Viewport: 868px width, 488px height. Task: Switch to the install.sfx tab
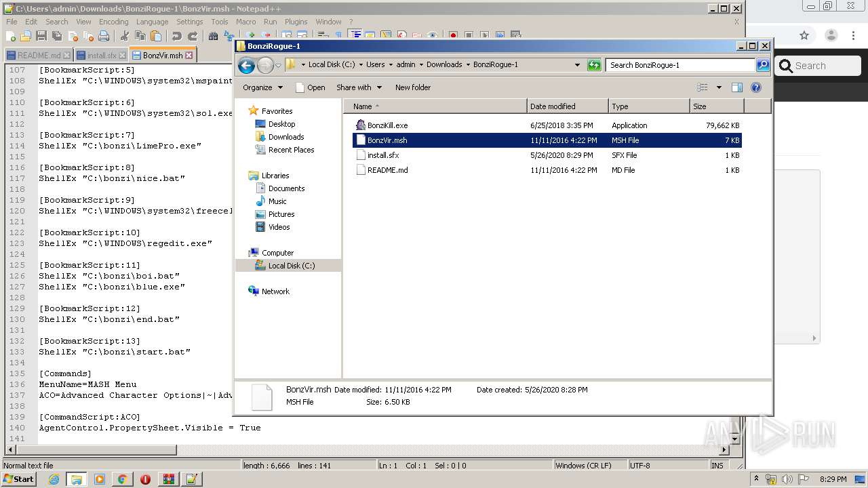pos(100,56)
